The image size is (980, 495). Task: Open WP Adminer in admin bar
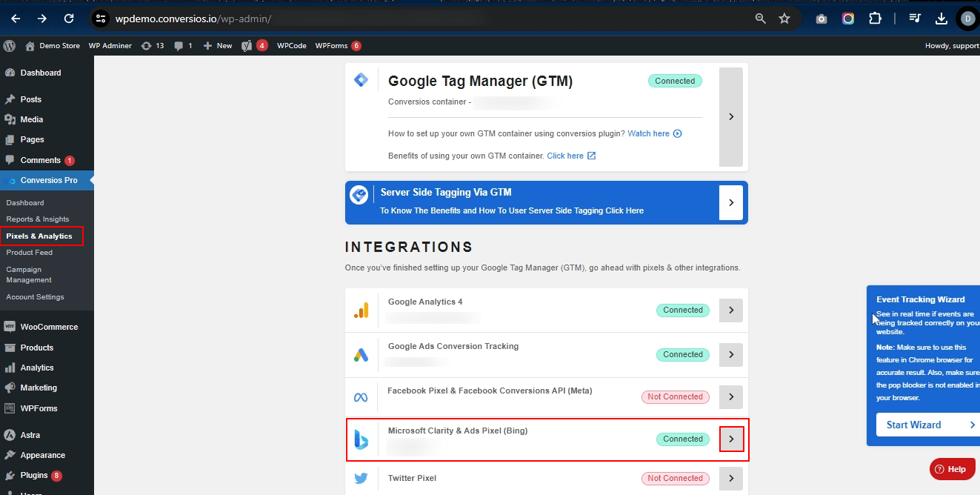tap(110, 45)
